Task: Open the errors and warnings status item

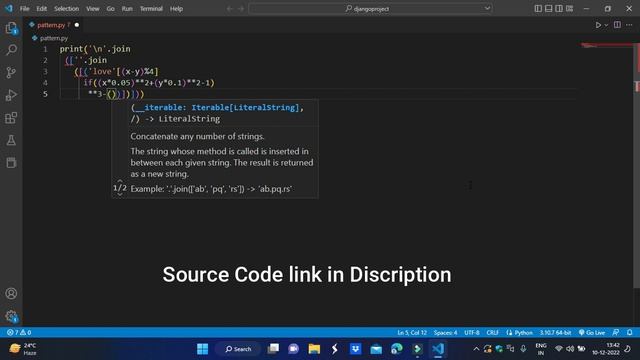Action: tap(19, 333)
